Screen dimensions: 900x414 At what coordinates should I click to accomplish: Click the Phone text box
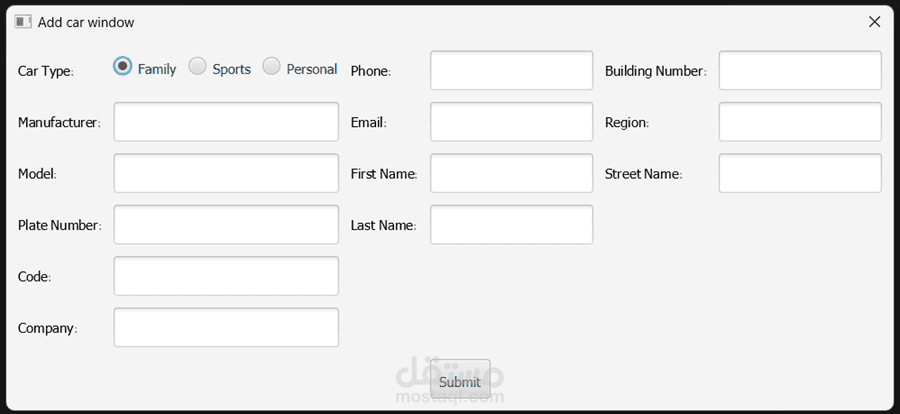click(x=511, y=70)
